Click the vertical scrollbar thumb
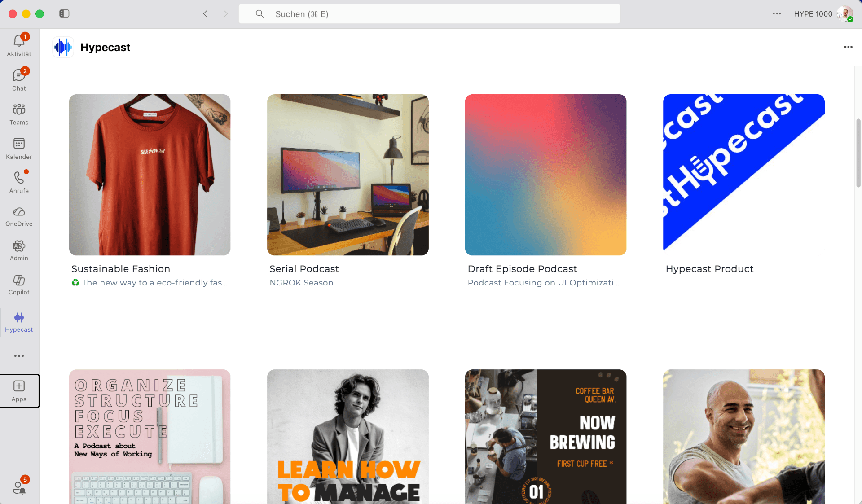Viewport: 862px width, 504px height. point(858,153)
